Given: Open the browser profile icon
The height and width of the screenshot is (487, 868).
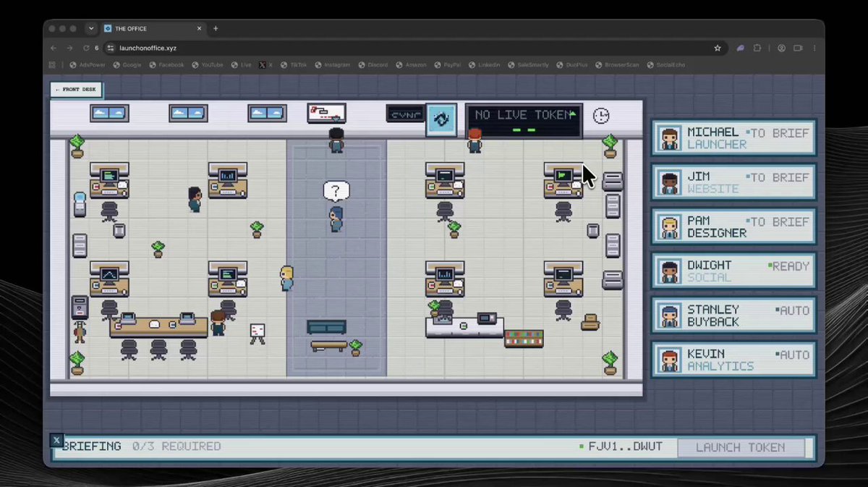Looking at the screenshot, I should [x=782, y=48].
